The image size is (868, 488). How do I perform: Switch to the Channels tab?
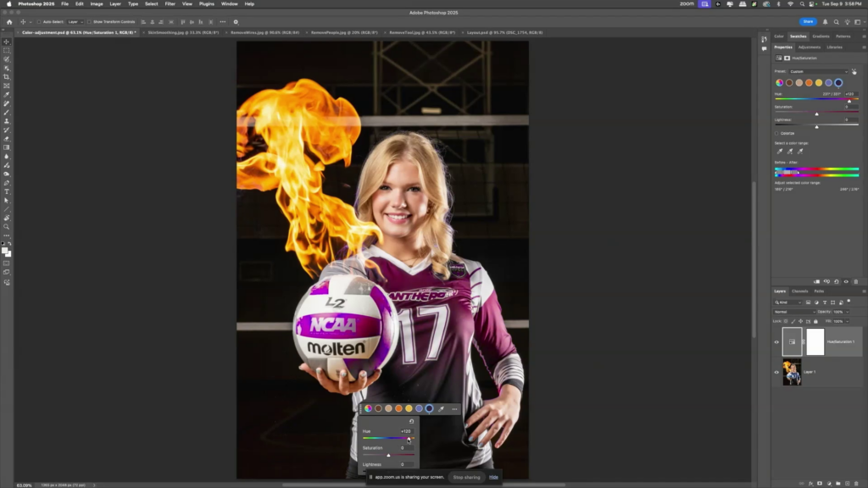[x=799, y=291]
